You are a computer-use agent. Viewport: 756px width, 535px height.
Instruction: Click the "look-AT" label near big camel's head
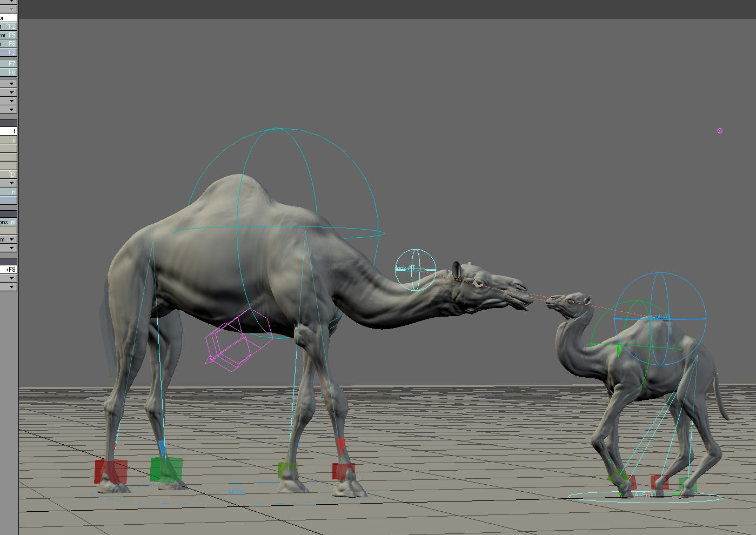pos(404,269)
